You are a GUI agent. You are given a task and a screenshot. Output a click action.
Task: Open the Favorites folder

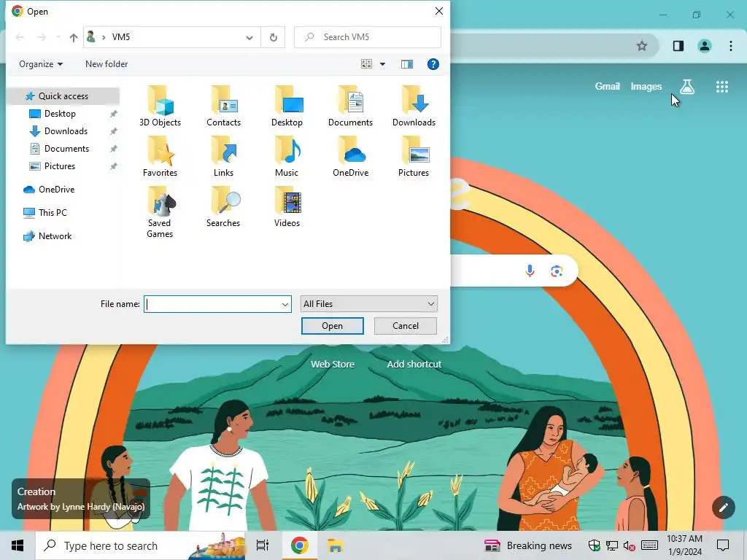click(160, 157)
